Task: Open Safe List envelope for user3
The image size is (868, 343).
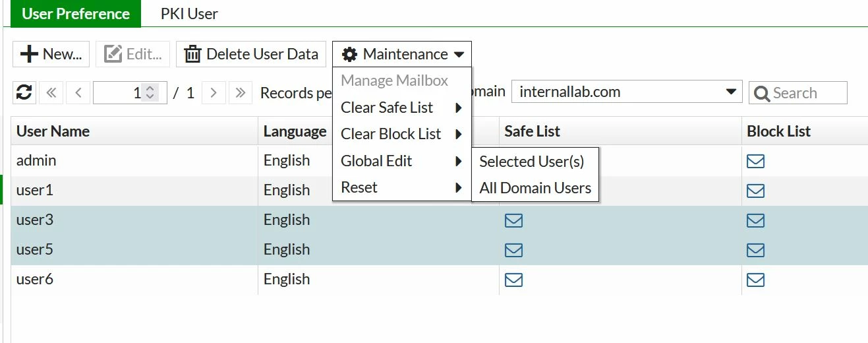Action: (x=513, y=220)
